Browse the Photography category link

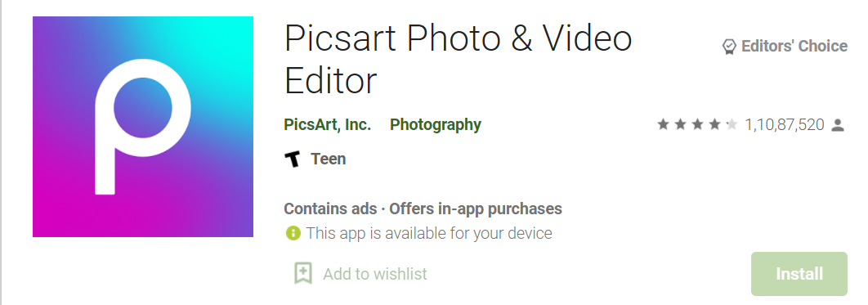tap(436, 125)
